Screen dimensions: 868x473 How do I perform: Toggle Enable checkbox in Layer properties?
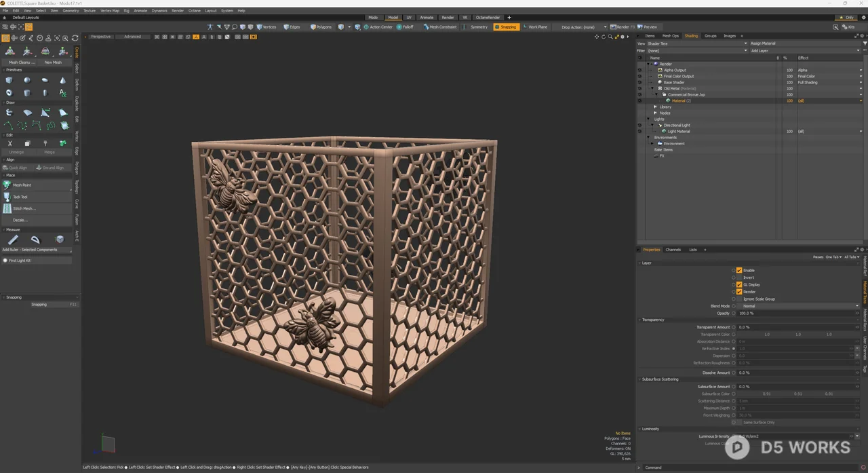[739, 270]
